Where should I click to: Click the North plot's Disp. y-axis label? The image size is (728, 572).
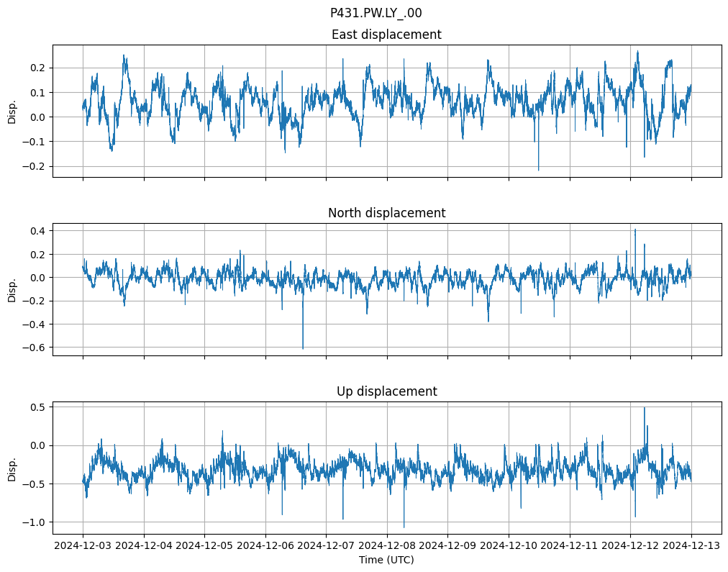(12, 289)
